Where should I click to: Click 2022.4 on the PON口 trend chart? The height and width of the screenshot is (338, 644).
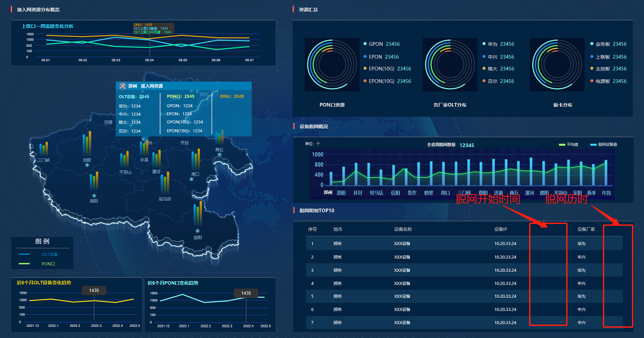pyautogui.click(x=248, y=326)
